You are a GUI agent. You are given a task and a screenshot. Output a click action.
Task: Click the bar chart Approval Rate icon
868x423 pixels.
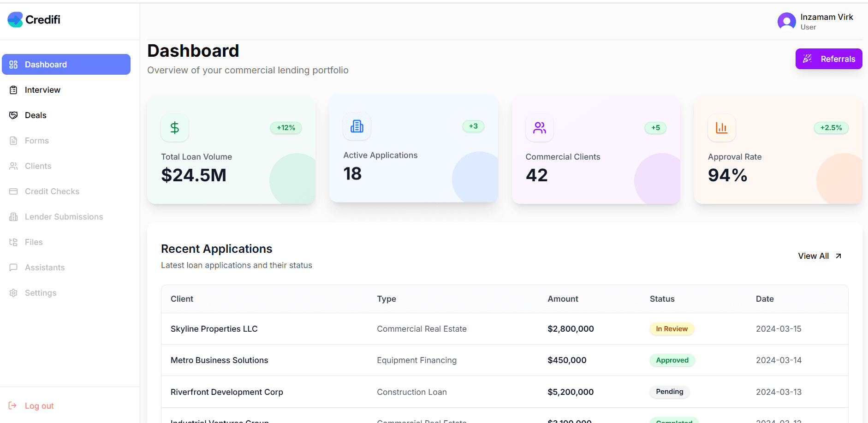[721, 128]
